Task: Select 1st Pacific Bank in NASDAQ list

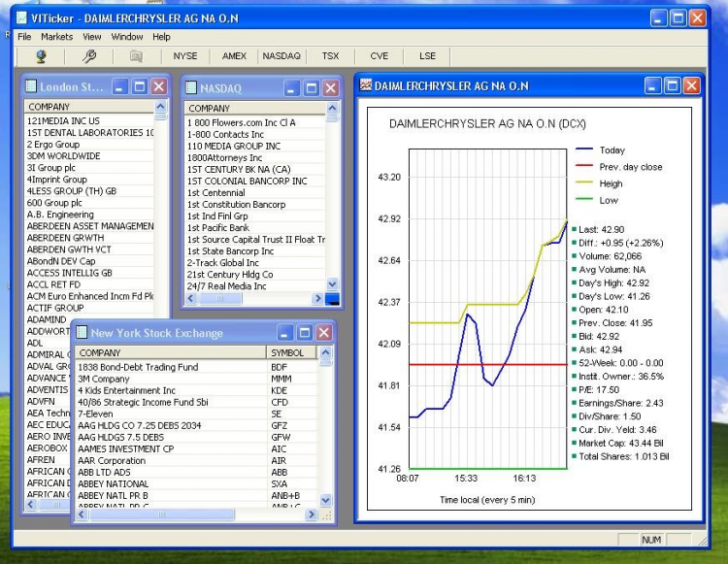Action: pos(218,228)
